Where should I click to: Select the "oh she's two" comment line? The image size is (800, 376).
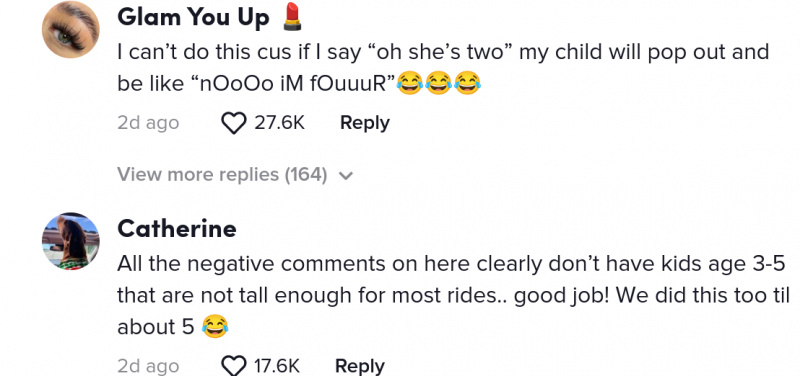pyautogui.click(x=443, y=52)
